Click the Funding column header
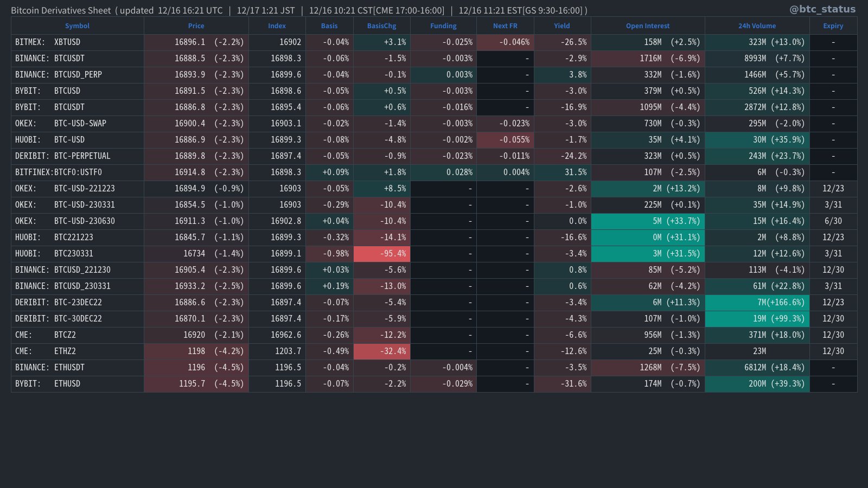 point(443,25)
